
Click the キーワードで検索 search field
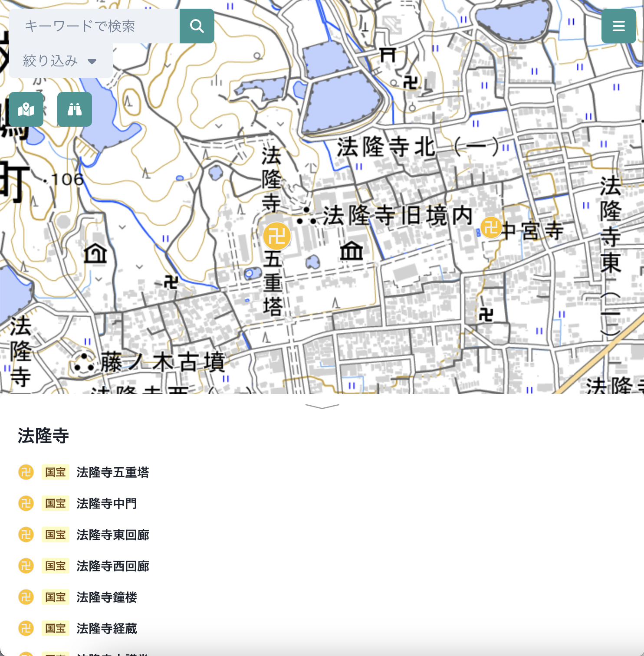[x=95, y=26]
